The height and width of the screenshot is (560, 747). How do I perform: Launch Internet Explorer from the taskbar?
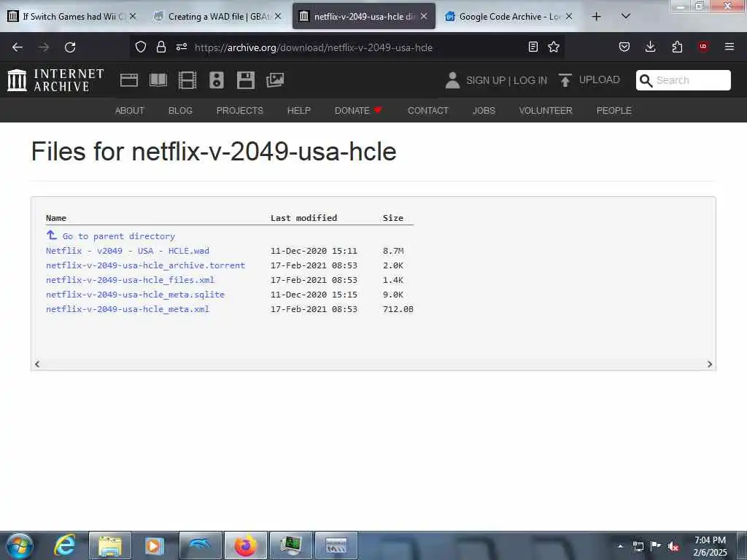(x=64, y=545)
